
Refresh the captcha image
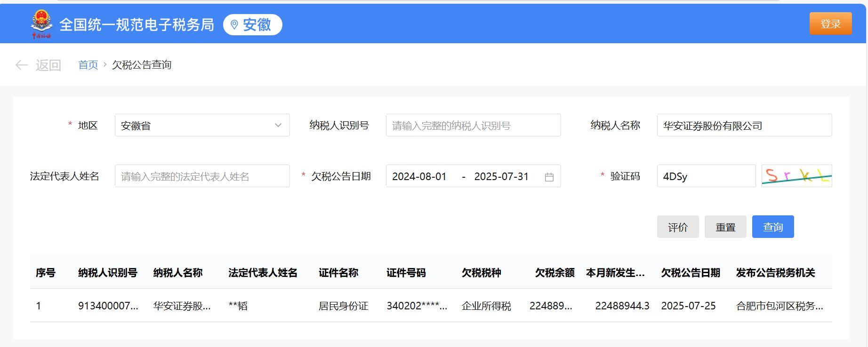(x=796, y=176)
